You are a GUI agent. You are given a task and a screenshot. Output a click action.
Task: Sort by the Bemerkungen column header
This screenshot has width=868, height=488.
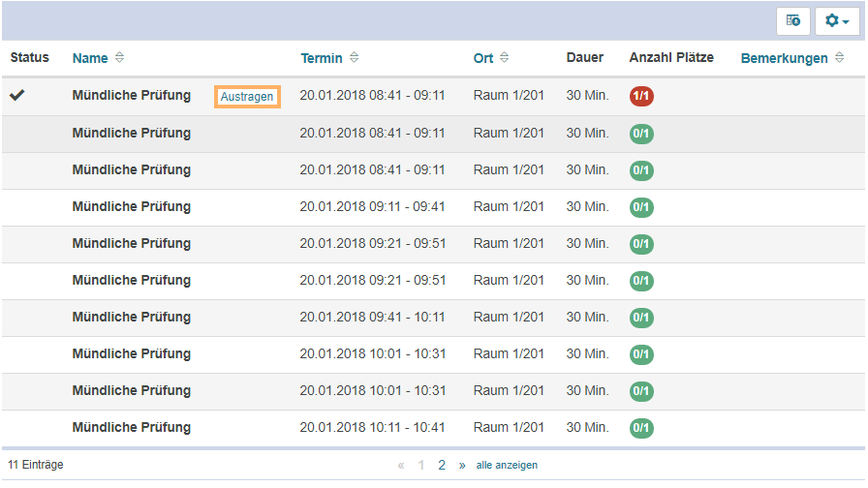(x=784, y=58)
